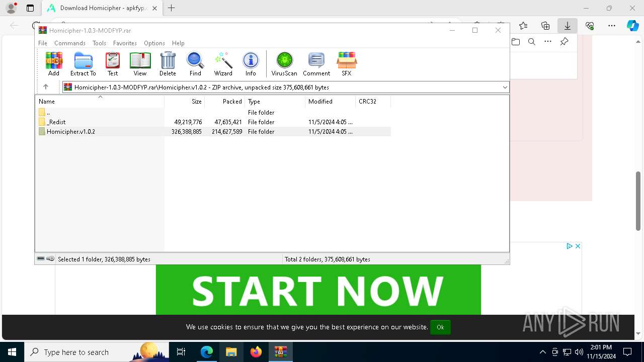
Task: Select the Homicipher.v1.0.2 folder row
Action: tap(213, 132)
